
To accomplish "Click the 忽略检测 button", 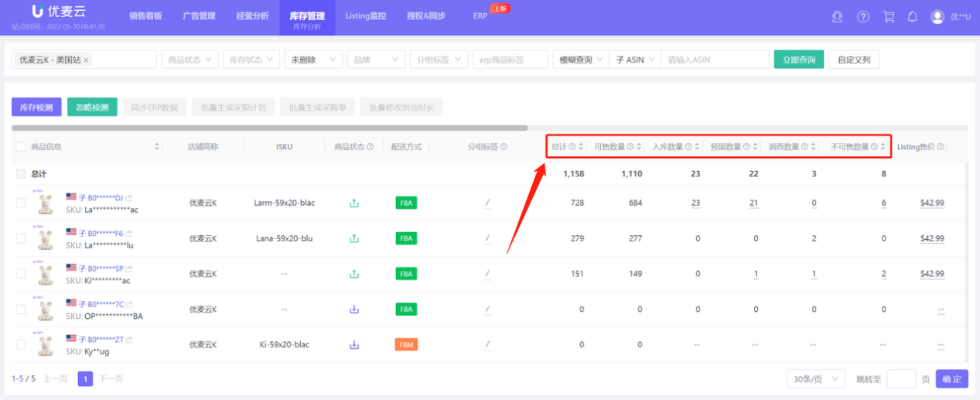I will point(92,108).
